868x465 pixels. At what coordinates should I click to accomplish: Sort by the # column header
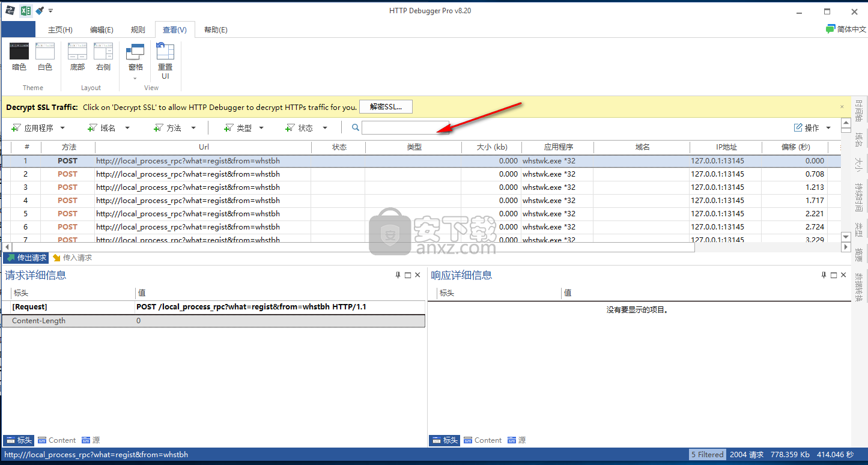26,147
